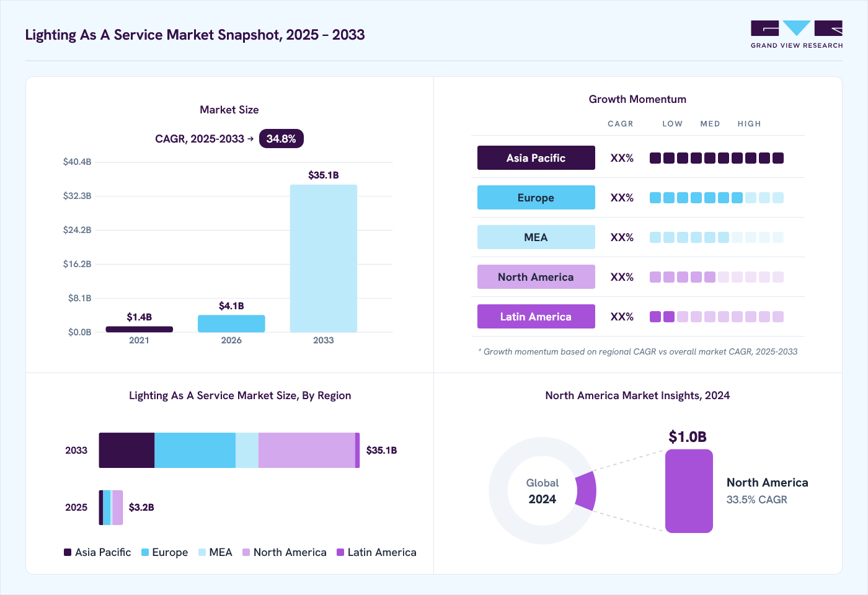
Task: Click the $1.0B value label
Action: click(x=688, y=437)
